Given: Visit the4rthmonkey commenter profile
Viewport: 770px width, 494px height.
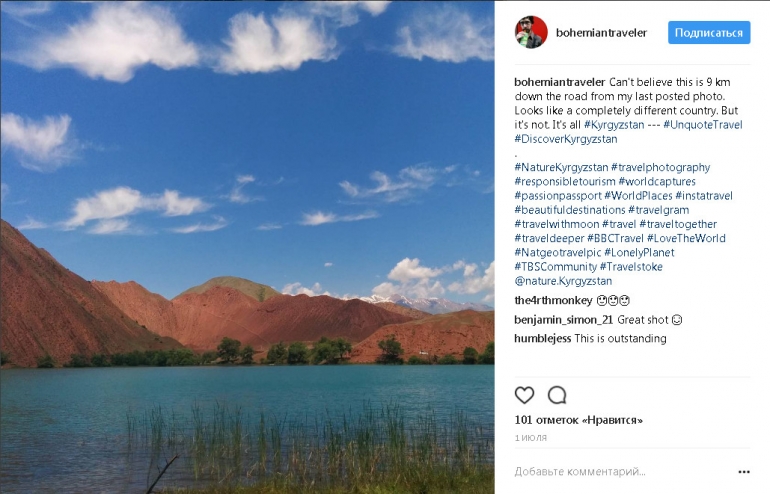Looking at the screenshot, I should tap(553, 300).
